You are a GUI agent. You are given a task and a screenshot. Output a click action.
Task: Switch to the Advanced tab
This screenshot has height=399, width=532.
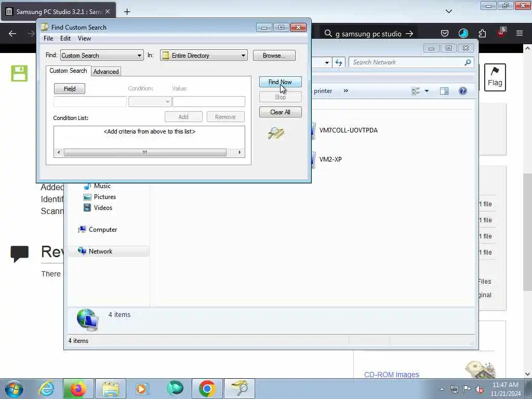[x=106, y=71]
